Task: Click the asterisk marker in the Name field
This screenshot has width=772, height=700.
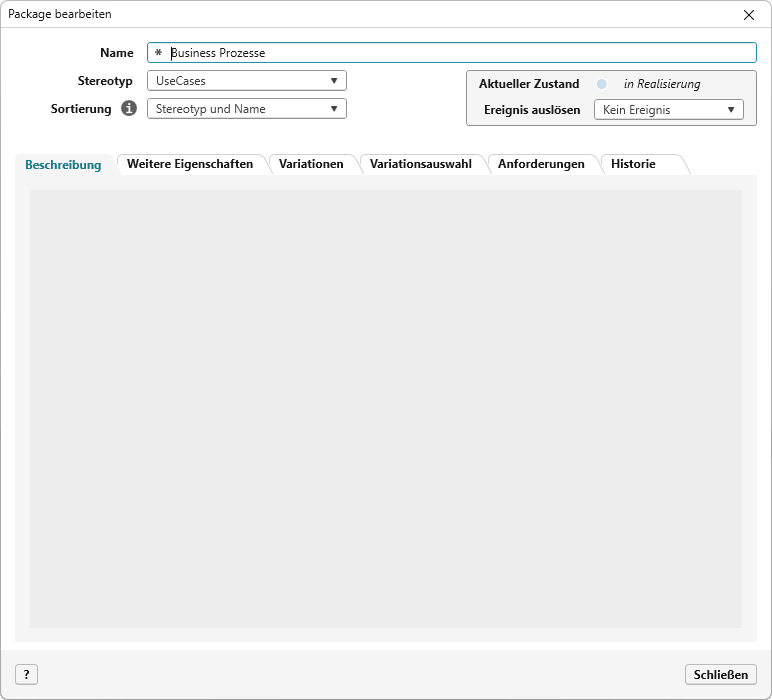Action: pyautogui.click(x=158, y=53)
